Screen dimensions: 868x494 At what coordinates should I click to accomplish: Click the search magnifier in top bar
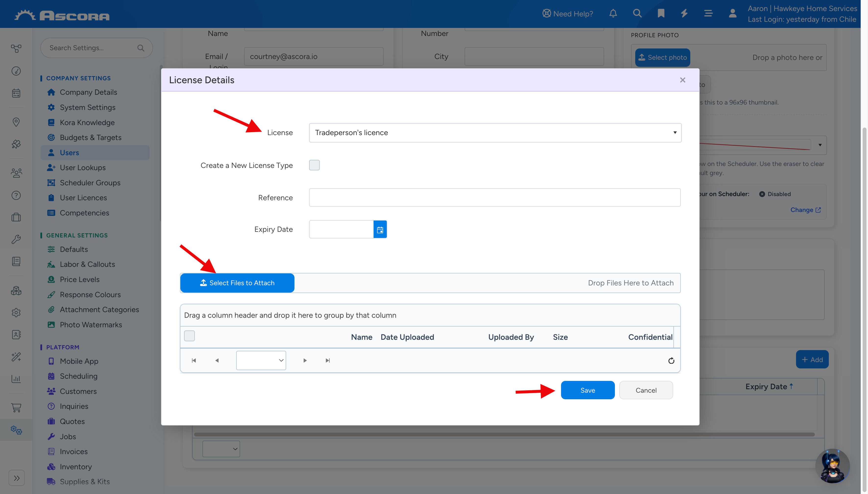click(x=637, y=13)
